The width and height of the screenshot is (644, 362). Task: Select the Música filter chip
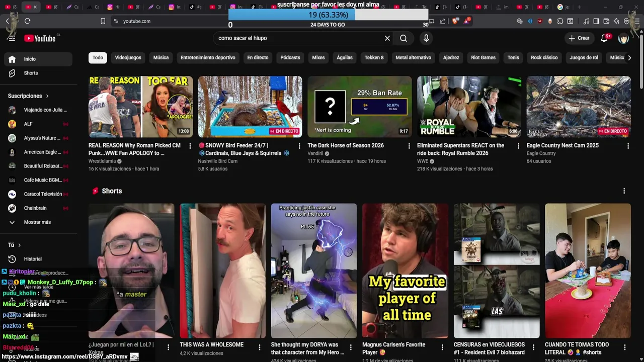click(161, 58)
